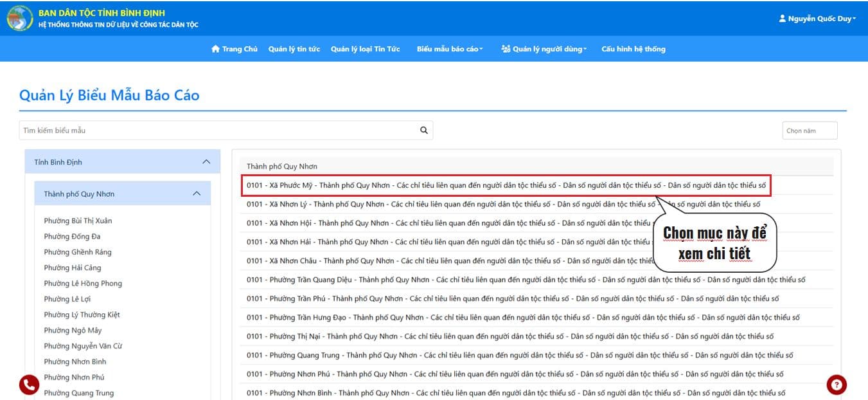Screen dimensions: 868x400
Task: Open the 0101 Phường Thị Nại report
Action: pyautogui.click(x=510, y=336)
